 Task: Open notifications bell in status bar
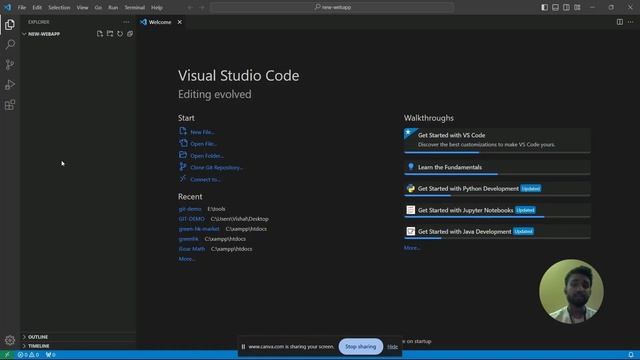click(x=631, y=355)
